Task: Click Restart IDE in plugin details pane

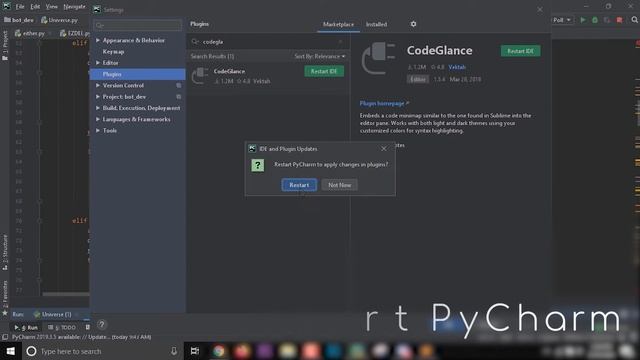Action: (x=520, y=51)
